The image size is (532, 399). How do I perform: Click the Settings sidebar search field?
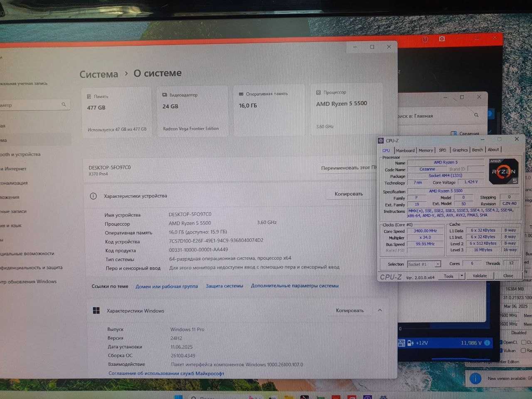(34, 105)
